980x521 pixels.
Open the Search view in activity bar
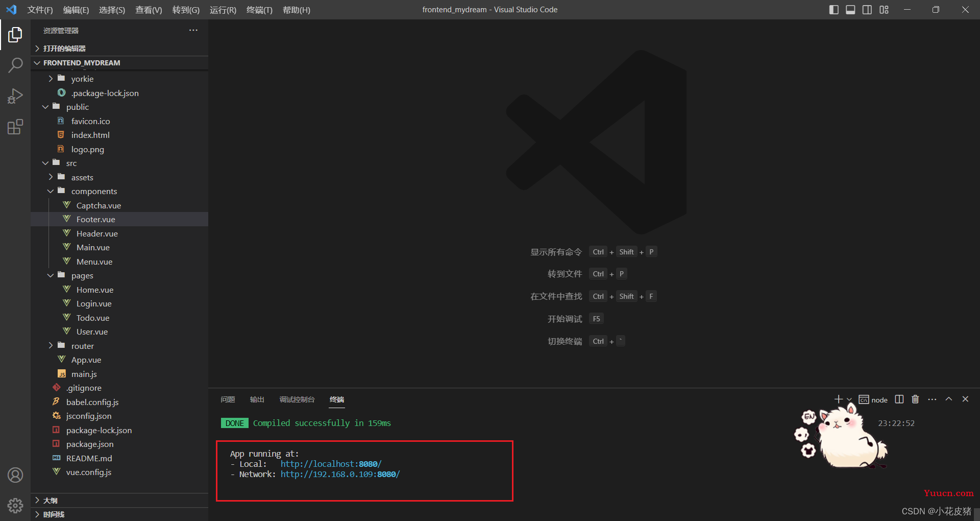pos(15,65)
